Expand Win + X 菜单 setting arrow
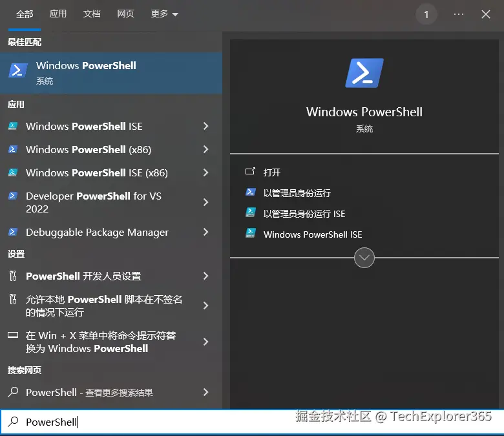The height and width of the screenshot is (436, 504). pos(205,342)
